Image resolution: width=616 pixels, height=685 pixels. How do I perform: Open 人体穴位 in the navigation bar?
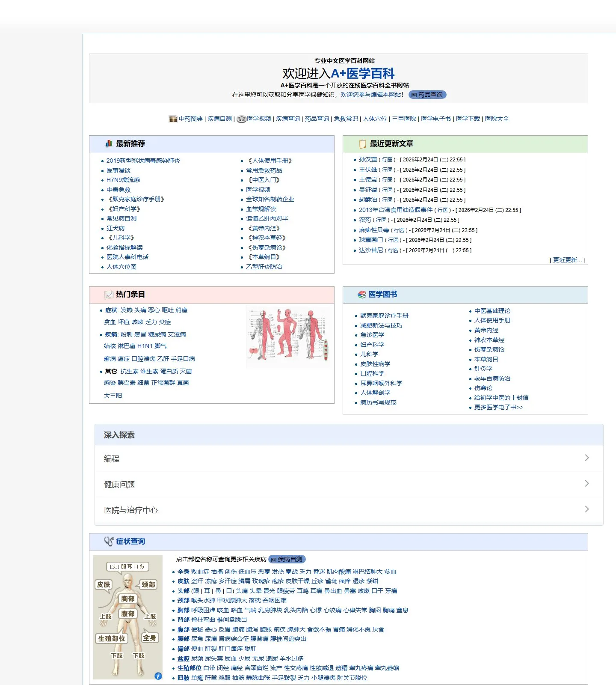pos(375,119)
